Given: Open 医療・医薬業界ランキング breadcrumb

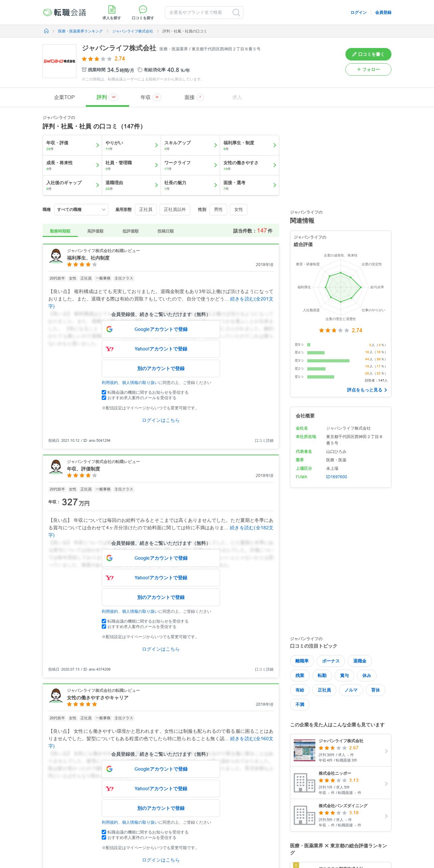Looking at the screenshot, I should tap(80, 31).
